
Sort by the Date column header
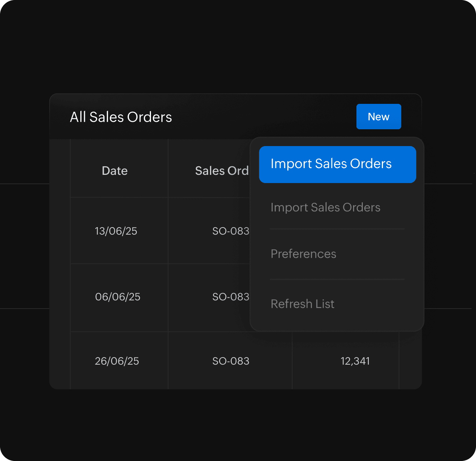(x=115, y=171)
